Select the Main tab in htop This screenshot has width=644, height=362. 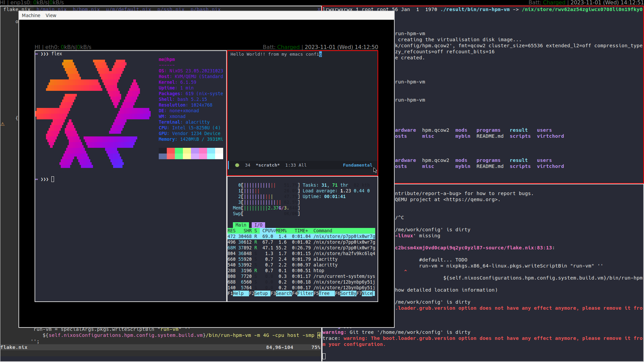[241, 225]
